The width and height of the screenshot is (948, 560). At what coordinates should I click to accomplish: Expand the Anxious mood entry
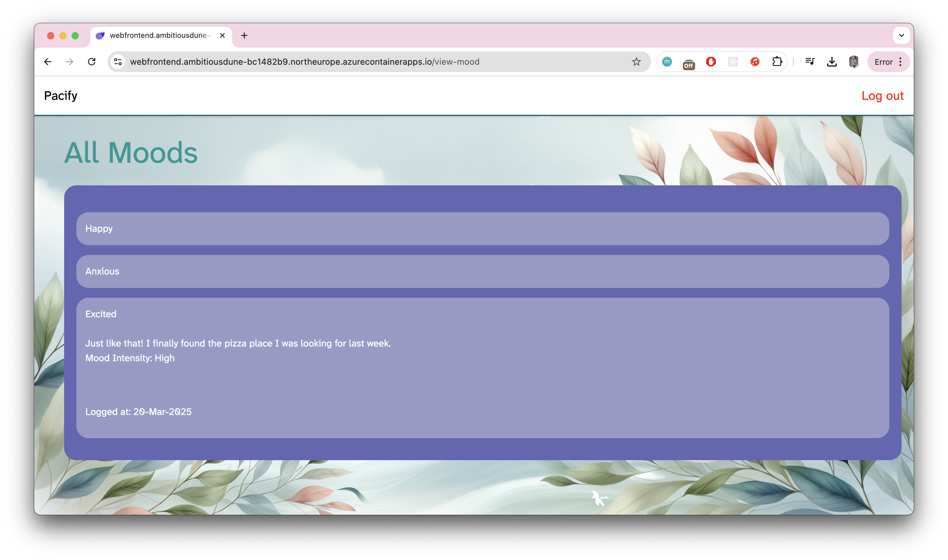click(x=102, y=271)
